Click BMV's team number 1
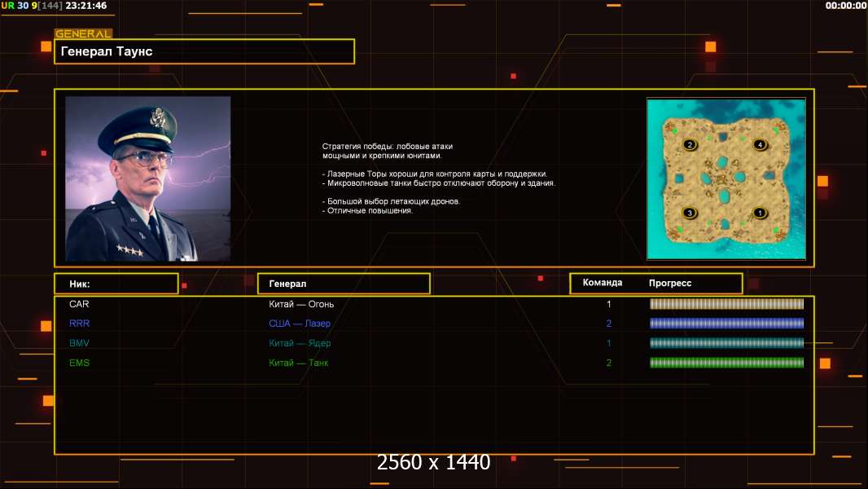The height and width of the screenshot is (489, 868). point(609,343)
